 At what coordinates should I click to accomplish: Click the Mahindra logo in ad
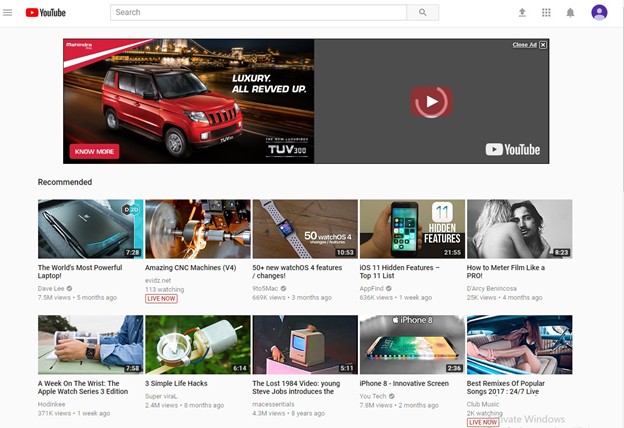[79, 45]
